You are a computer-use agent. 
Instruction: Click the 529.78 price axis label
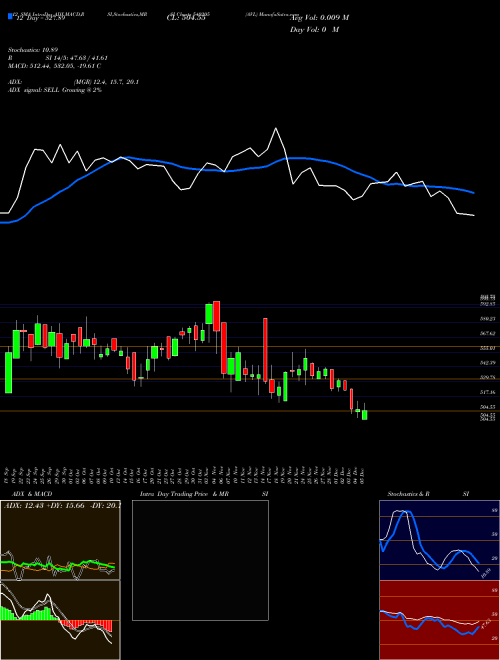tap(487, 377)
